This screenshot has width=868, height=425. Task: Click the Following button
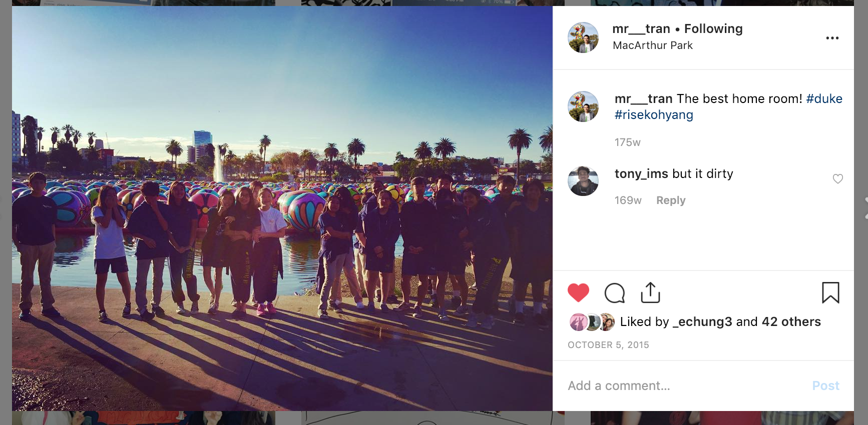713,29
